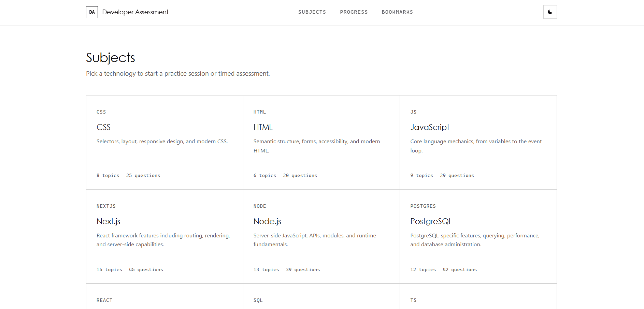Click '9 topics' on the JavaScript card
The width and height of the screenshot is (644, 309).
click(x=422, y=175)
